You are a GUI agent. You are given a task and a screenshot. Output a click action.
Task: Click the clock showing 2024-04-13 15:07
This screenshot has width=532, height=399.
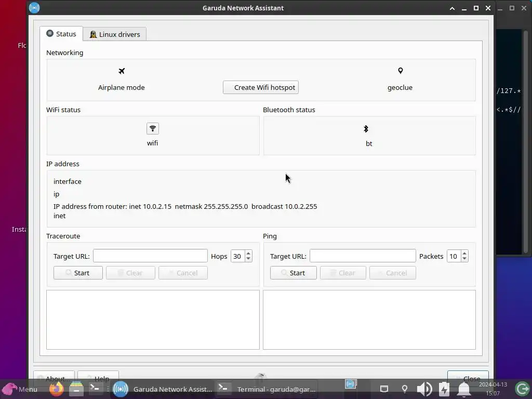click(493, 389)
